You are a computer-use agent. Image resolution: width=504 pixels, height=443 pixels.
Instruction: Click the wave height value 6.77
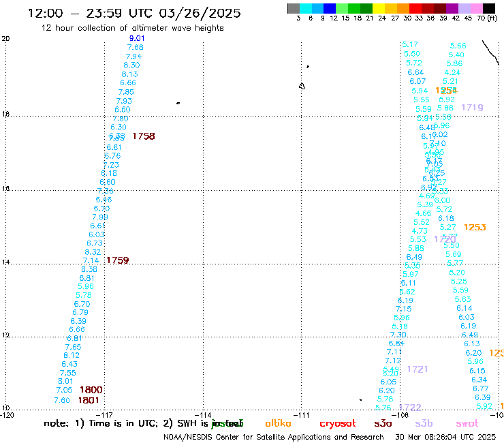[x=481, y=389]
